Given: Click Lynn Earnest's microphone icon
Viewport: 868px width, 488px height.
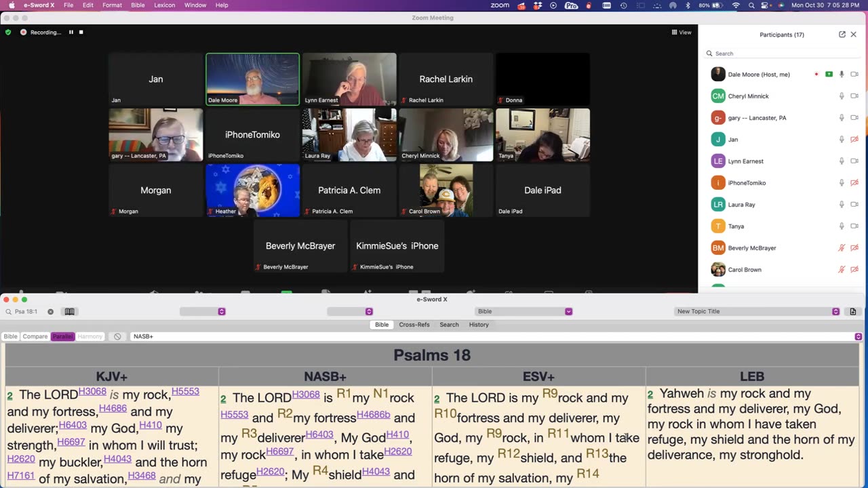Looking at the screenshot, I should coord(842,161).
